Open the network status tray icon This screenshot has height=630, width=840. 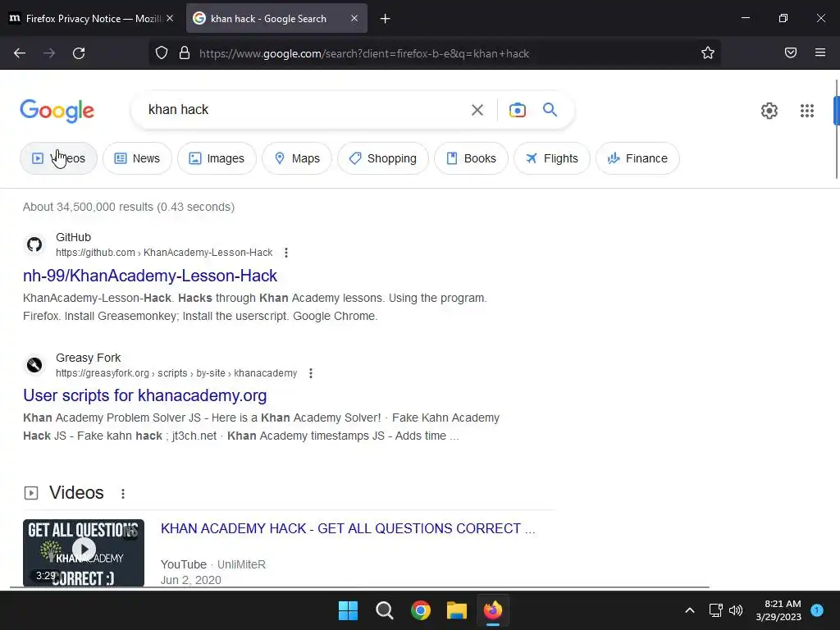pos(715,610)
